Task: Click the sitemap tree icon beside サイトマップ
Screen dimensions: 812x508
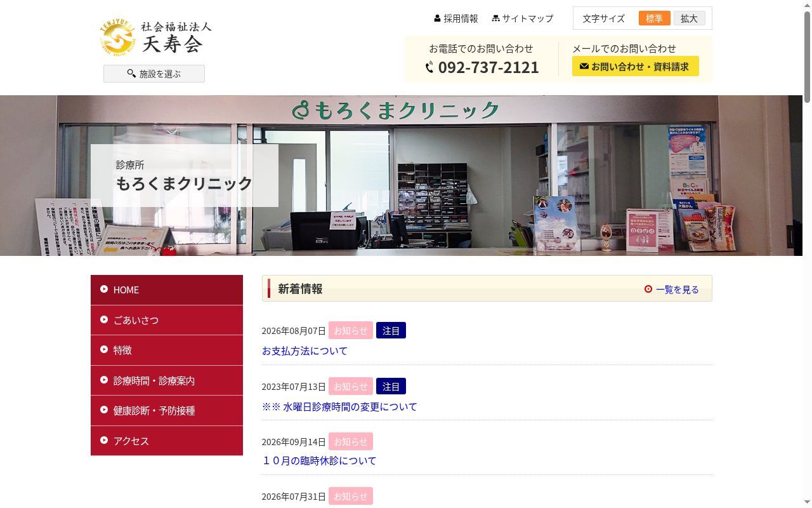Action: click(x=495, y=18)
